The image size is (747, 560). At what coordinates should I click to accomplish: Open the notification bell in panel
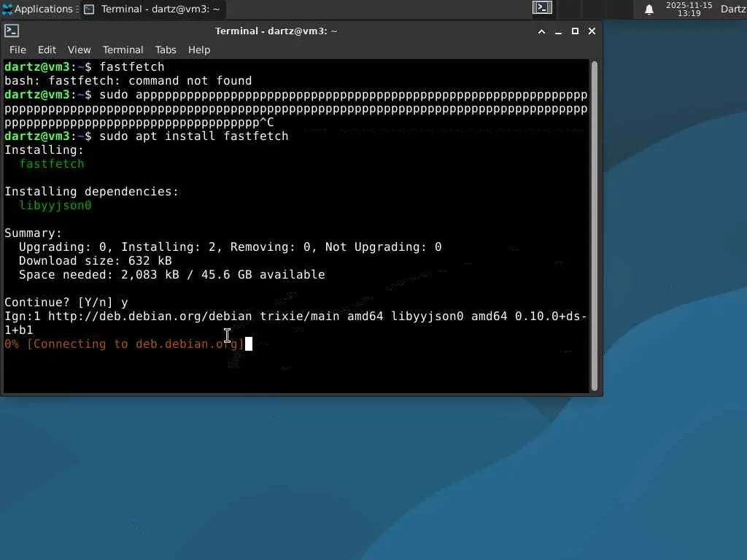tap(649, 9)
